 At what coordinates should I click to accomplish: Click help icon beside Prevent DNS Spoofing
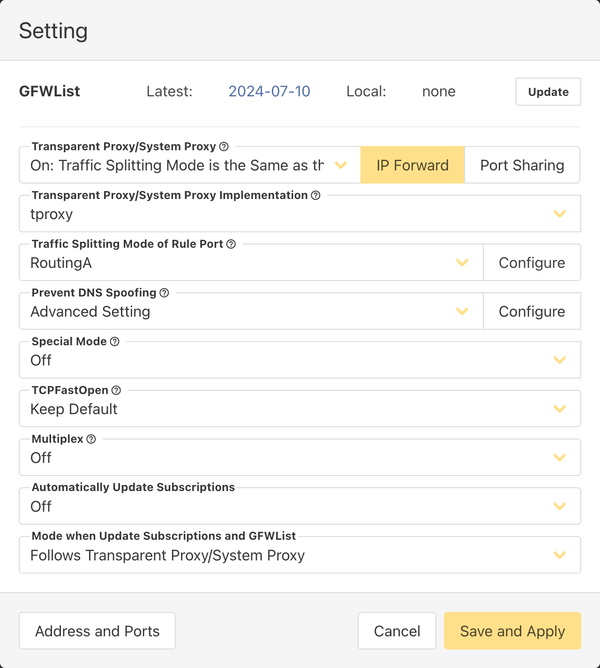click(x=164, y=293)
